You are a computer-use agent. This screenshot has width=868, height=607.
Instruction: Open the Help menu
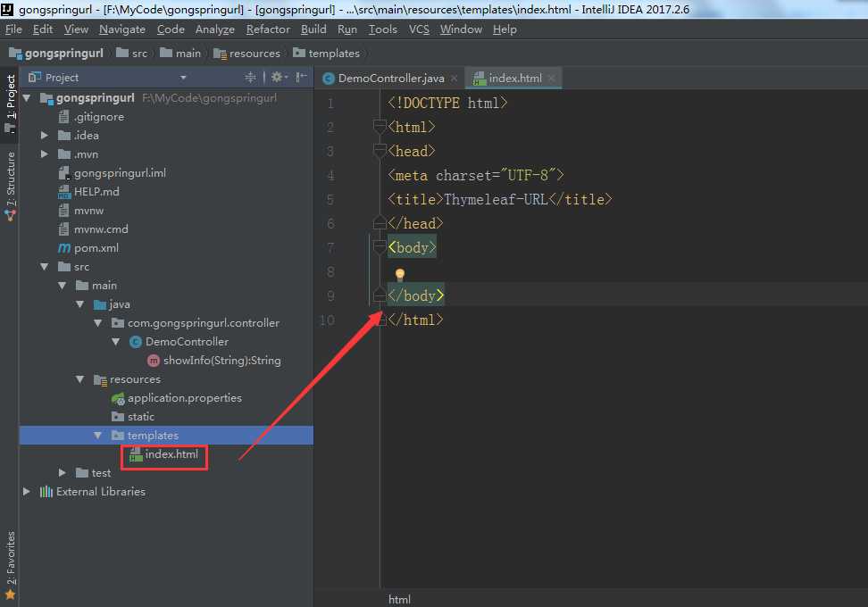pos(505,29)
